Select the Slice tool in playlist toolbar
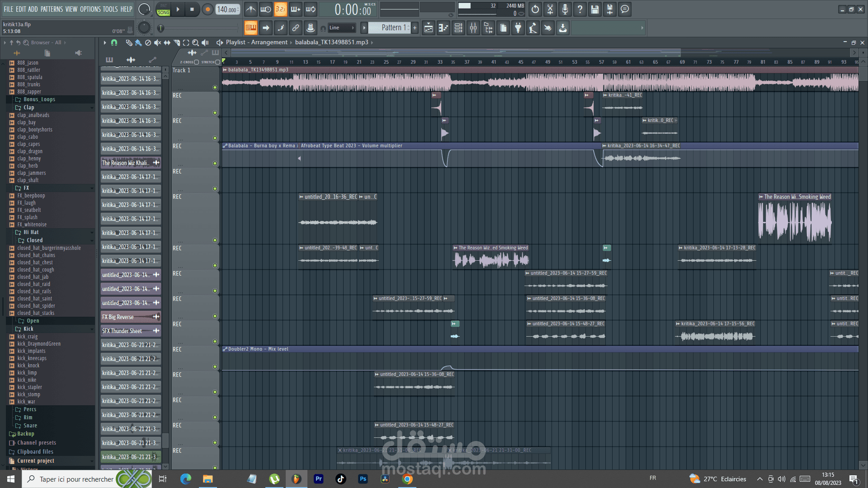Viewport: 868px width, 488px height. click(176, 42)
